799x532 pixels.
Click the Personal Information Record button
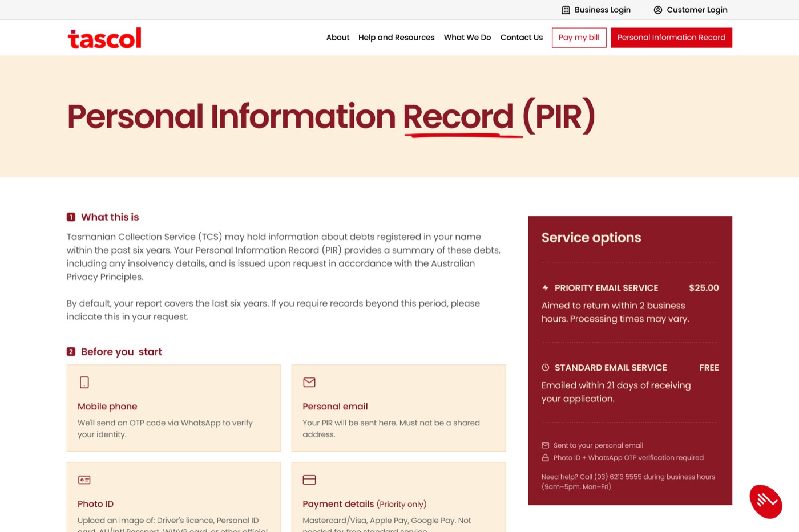[x=671, y=38]
